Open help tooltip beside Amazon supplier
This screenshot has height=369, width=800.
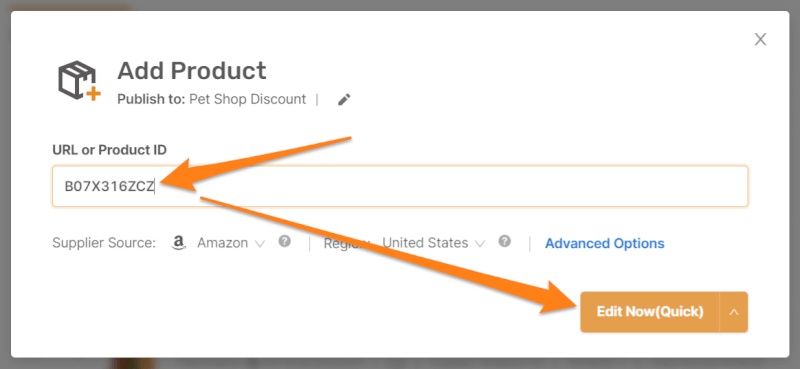coord(285,241)
